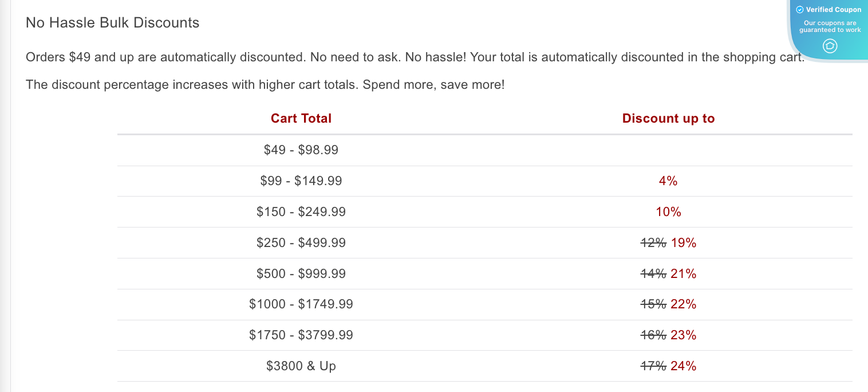Screen dimensions: 868x392
Task: Select the Discount up to column header
Action: pos(668,118)
